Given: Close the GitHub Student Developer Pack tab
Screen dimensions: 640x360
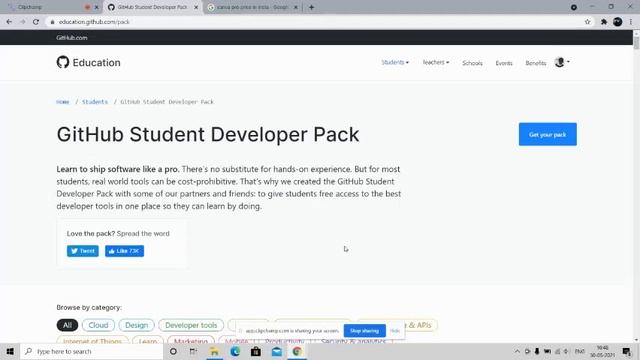Looking at the screenshot, I should coord(196,7).
